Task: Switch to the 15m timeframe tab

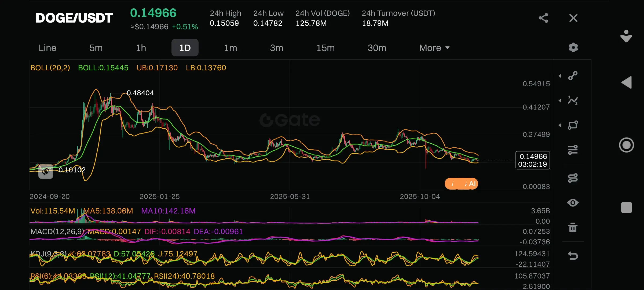Action: pyautogui.click(x=325, y=48)
